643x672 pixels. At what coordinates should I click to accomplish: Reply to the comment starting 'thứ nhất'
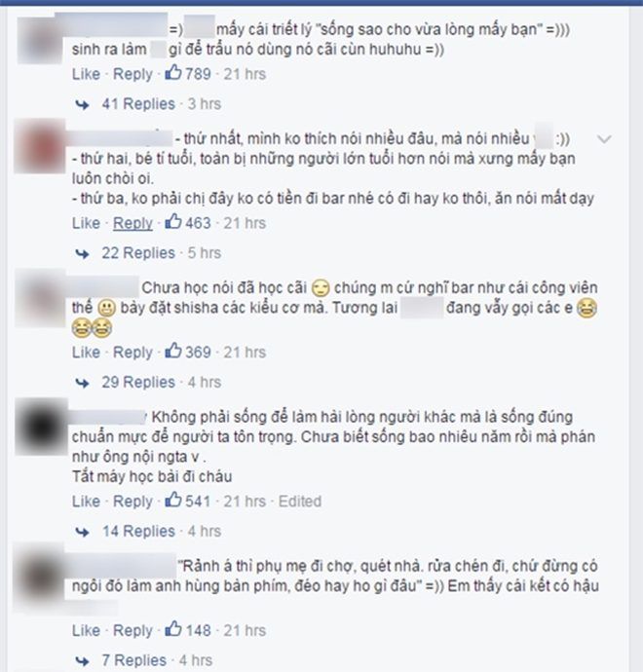pyautogui.click(x=132, y=223)
